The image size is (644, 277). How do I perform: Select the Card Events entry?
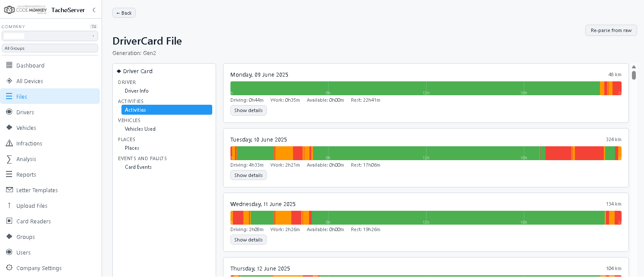point(138,167)
